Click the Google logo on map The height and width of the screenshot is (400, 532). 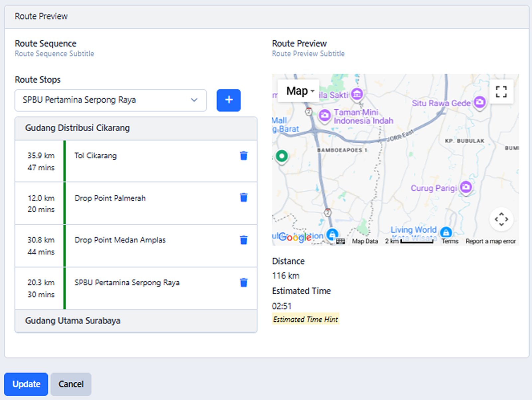(295, 237)
